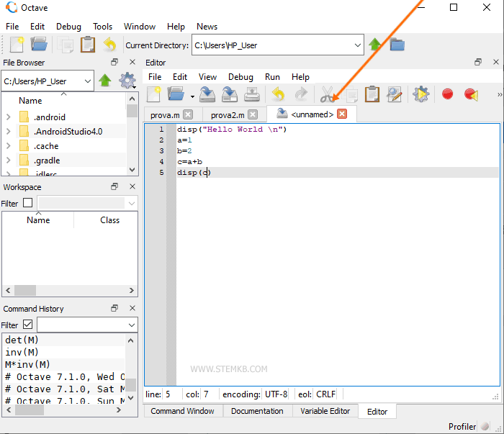Close the unnamed editor tab
The width and height of the screenshot is (504, 434).
pyautogui.click(x=342, y=114)
